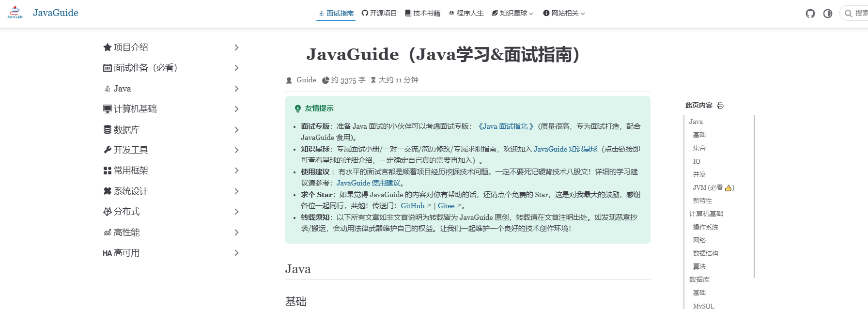Expand the 常用框架 section chevron

tap(236, 170)
